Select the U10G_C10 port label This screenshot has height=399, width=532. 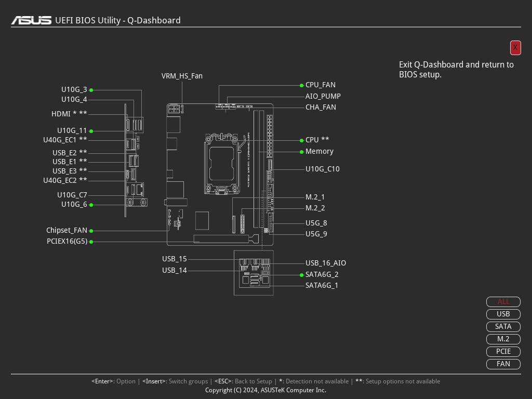[x=322, y=169]
